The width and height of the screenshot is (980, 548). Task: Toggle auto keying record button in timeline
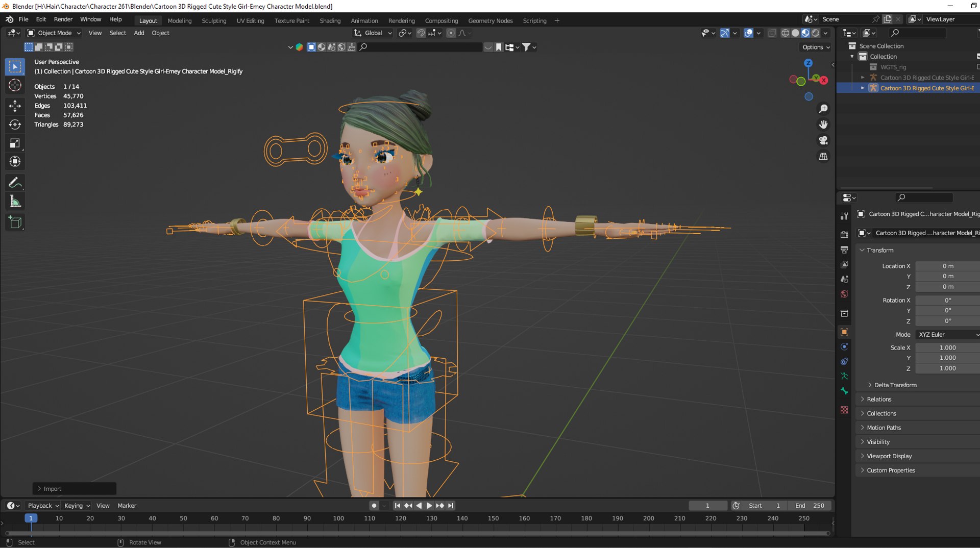[374, 506]
